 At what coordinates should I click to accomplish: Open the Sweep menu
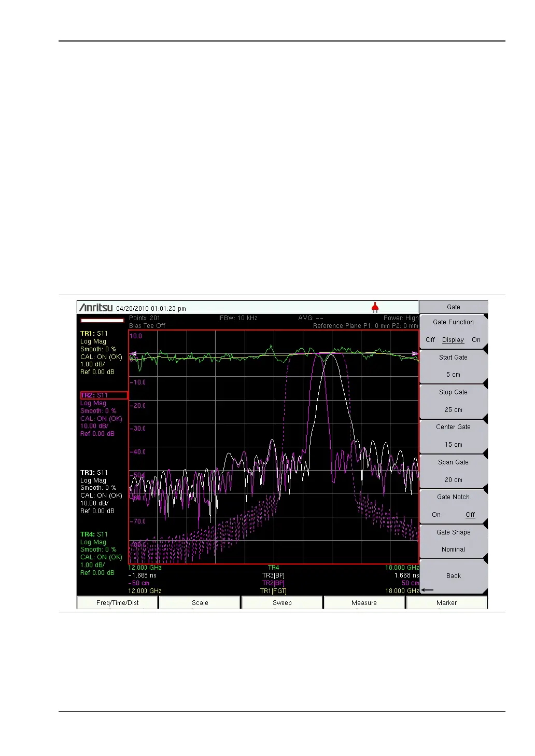pos(282,602)
